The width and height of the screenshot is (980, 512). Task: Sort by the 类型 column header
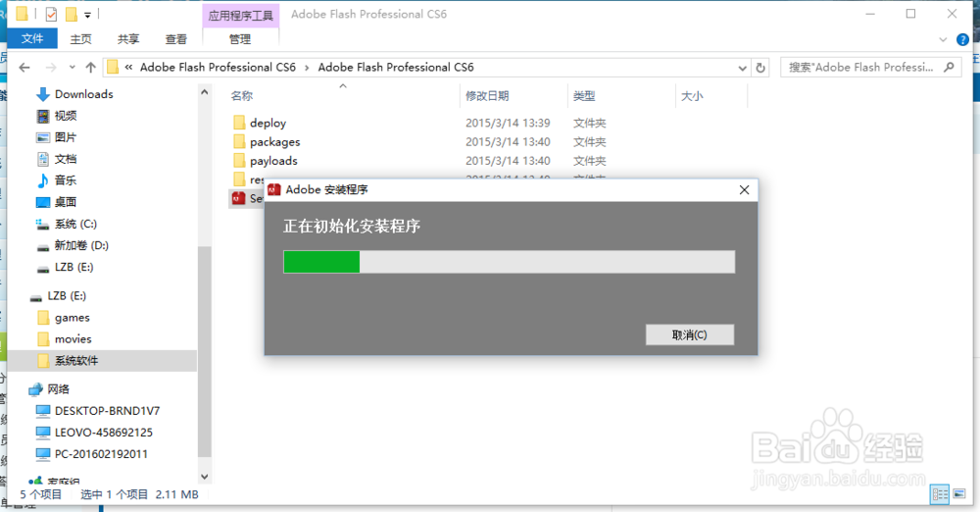pos(584,96)
